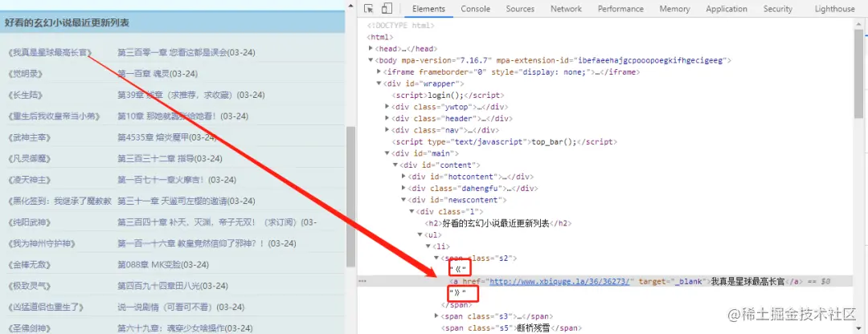Click the ellipsis beside the selected anchor row
The height and width of the screenshot is (334, 868).
(x=362, y=282)
